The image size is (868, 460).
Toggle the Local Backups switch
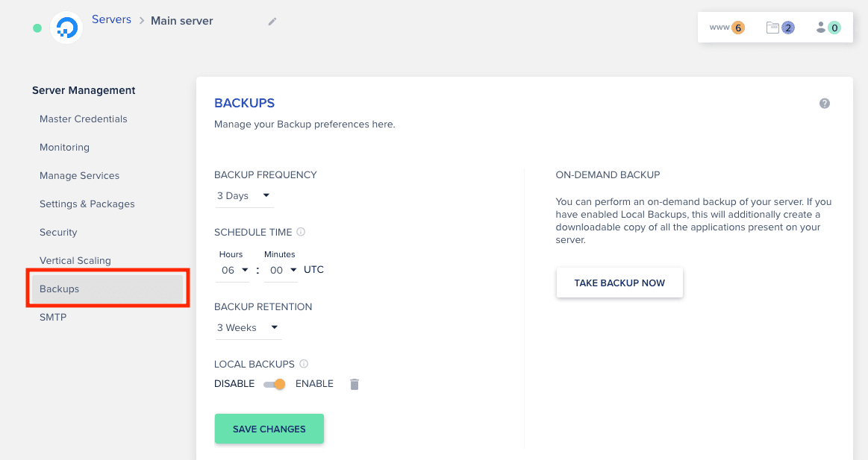point(275,384)
